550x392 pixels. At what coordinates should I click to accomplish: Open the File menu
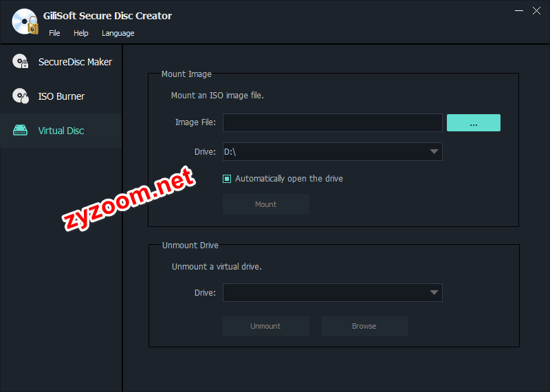tap(54, 33)
